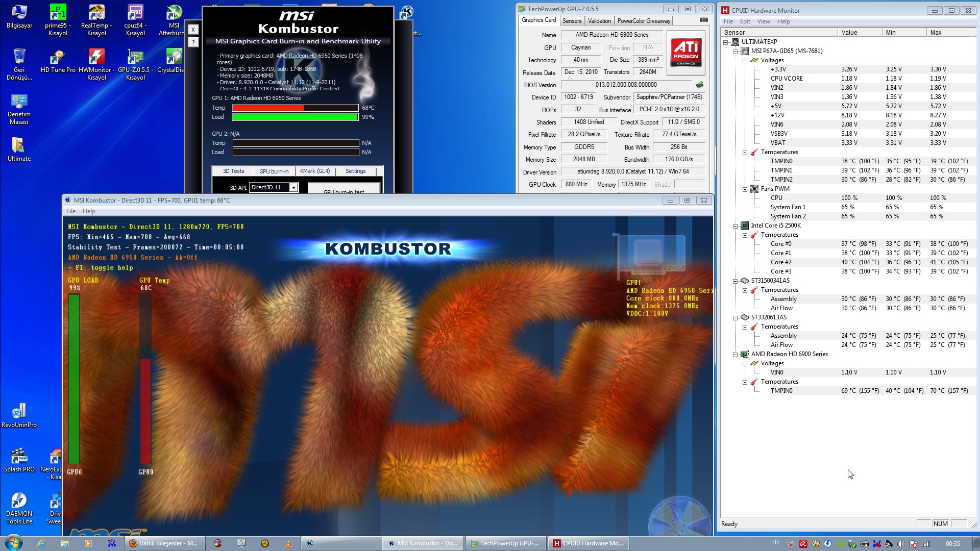Select Kombustor 3D Tests tab

tap(233, 171)
